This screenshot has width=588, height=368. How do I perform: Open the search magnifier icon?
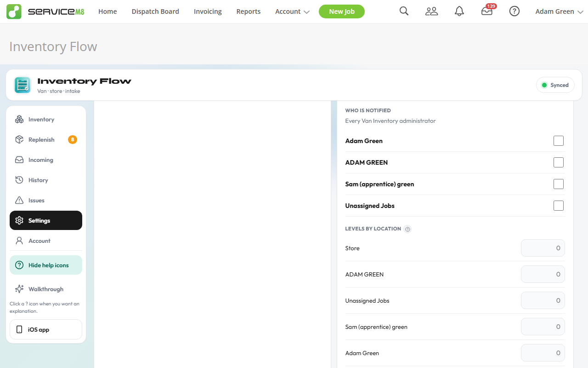(404, 11)
